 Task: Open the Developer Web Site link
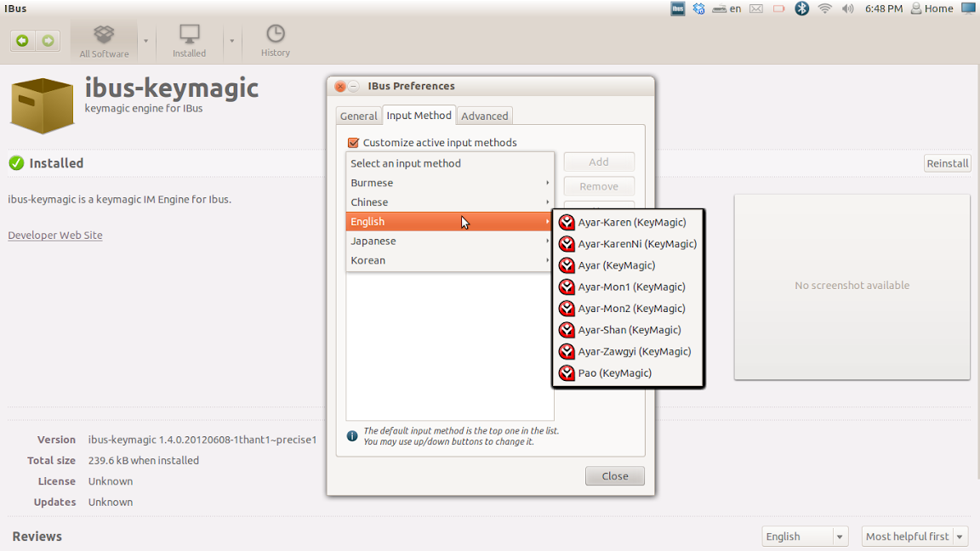(55, 235)
